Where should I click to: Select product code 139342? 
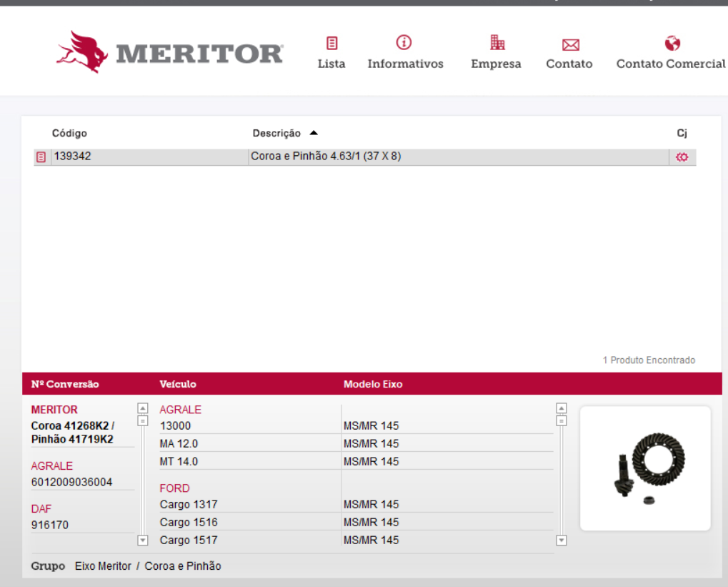pyautogui.click(x=72, y=156)
